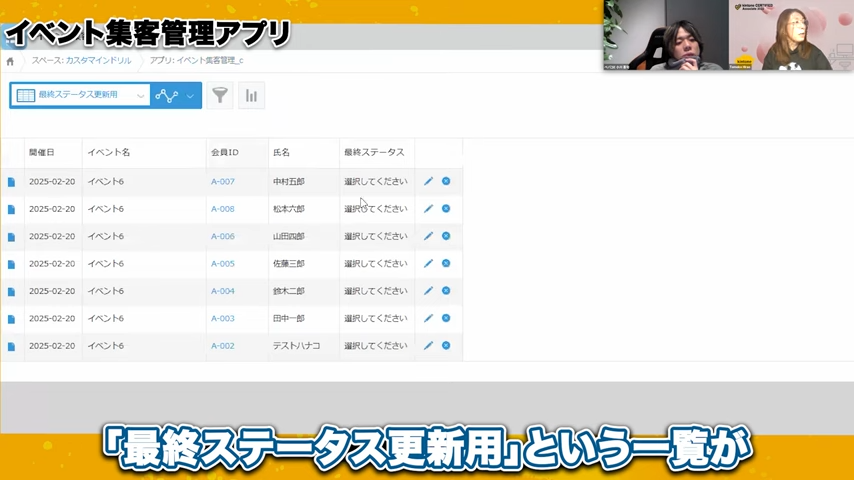Open the view selector 最終ステータス更新用
The image size is (854, 480).
tap(80, 95)
